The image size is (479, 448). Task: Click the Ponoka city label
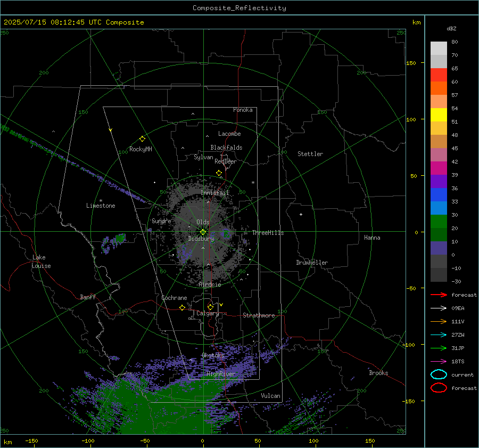(243, 110)
